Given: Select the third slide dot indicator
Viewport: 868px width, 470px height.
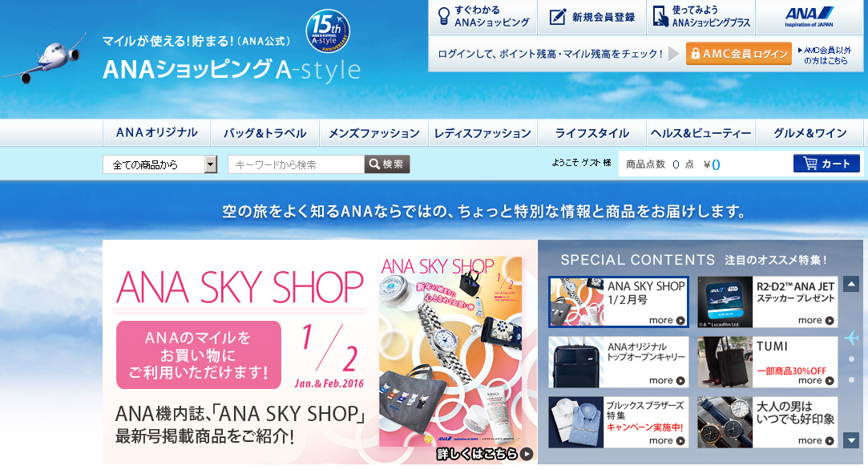Looking at the screenshot, I should (x=851, y=379).
